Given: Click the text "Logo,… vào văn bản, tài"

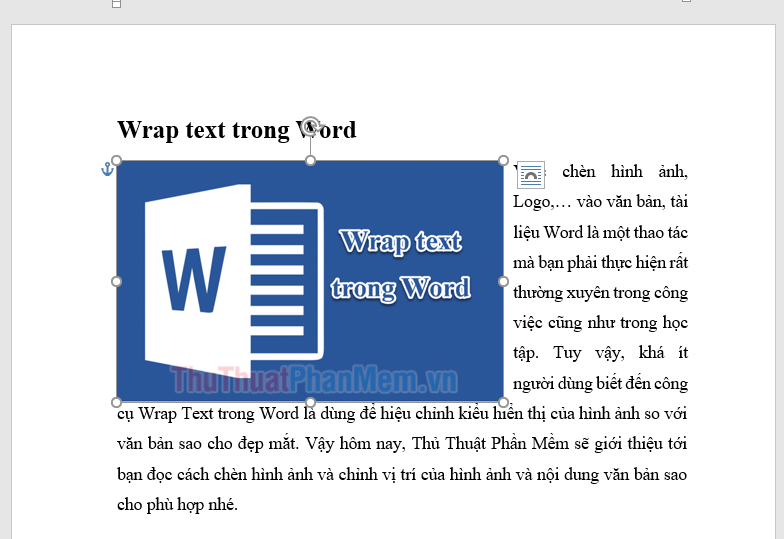Looking at the screenshot, I should click(600, 202).
